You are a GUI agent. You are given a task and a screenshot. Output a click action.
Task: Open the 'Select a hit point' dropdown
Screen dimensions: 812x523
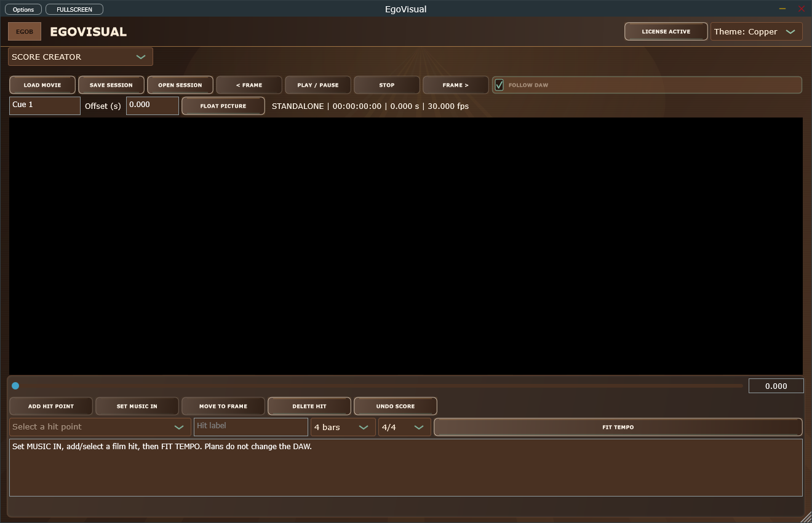pos(100,427)
